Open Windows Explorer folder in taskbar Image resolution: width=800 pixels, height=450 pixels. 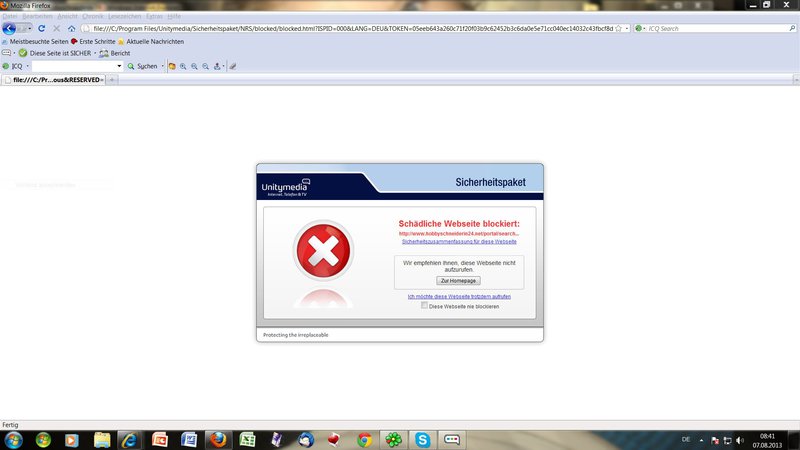102,440
